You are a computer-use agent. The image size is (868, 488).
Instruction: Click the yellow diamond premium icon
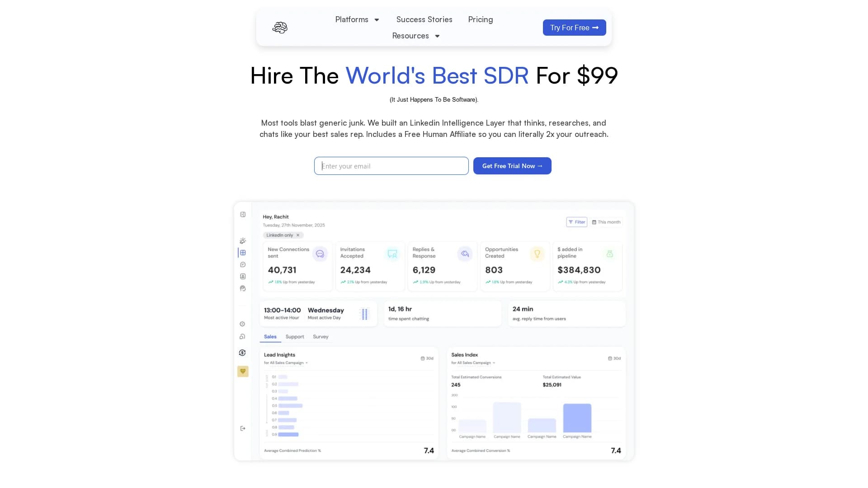point(243,371)
